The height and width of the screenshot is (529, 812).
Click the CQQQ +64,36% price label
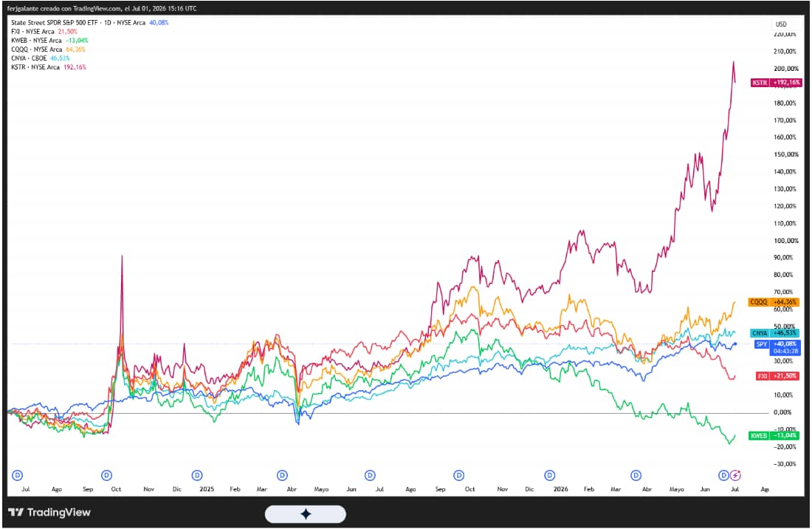774,302
